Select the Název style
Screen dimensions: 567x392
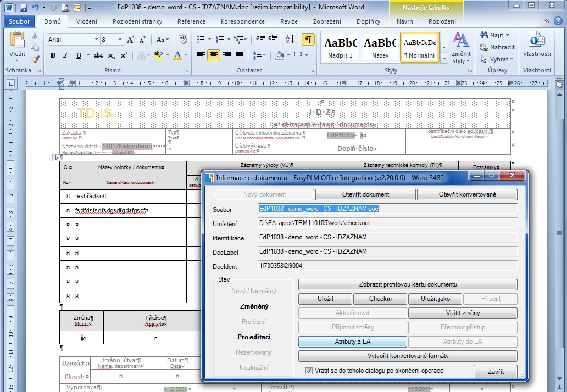(380, 47)
